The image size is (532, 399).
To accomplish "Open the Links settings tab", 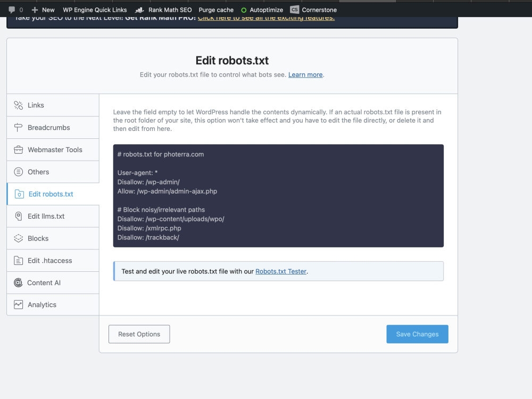I will tap(53, 105).
